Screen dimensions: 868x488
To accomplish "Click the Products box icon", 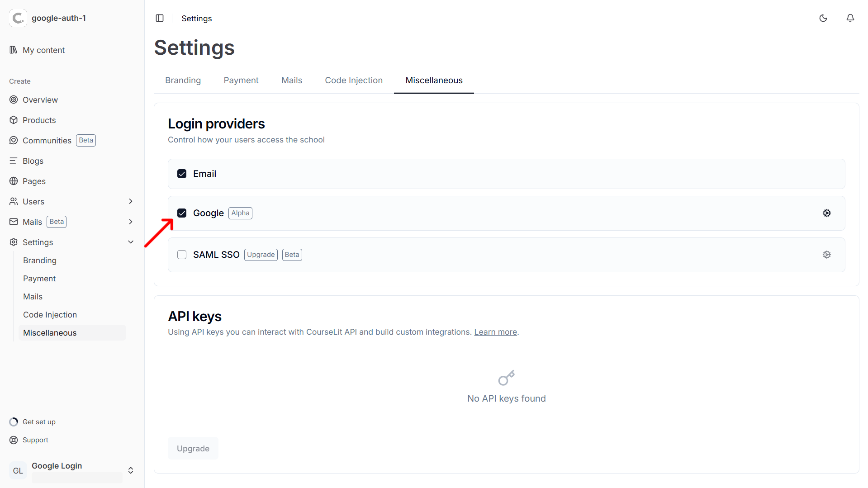I will (14, 120).
